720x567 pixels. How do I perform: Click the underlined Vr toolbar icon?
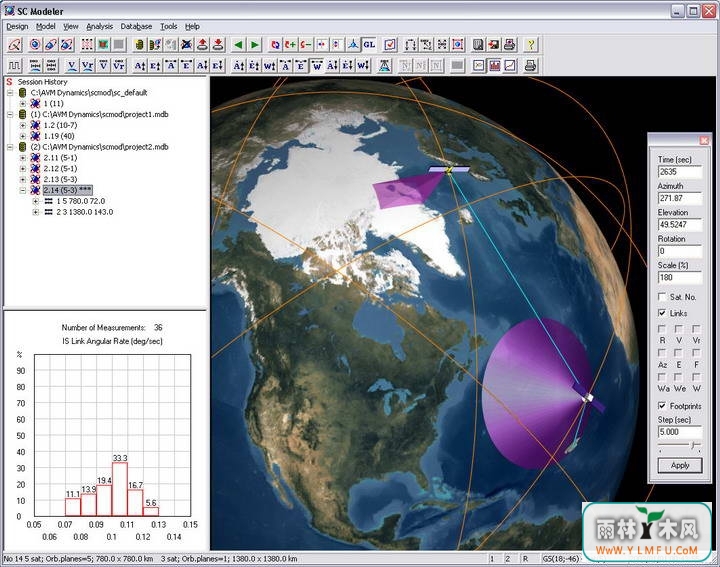(87, 66)
